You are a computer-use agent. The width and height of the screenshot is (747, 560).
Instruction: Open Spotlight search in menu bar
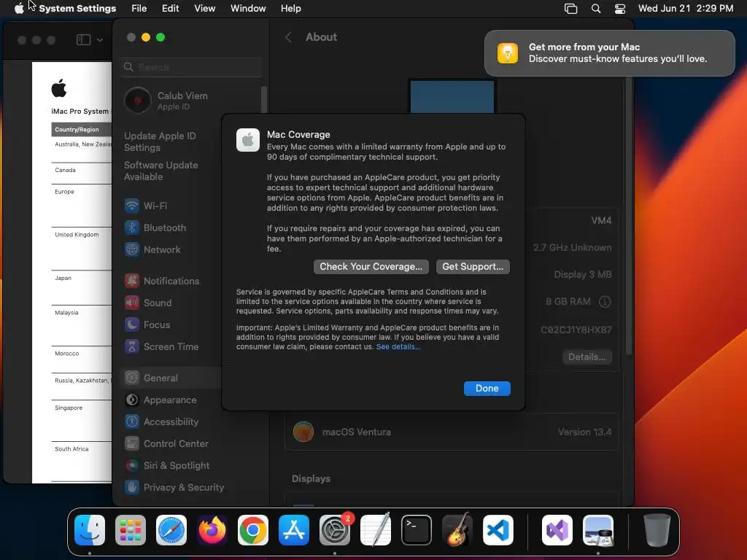[596, 9]
